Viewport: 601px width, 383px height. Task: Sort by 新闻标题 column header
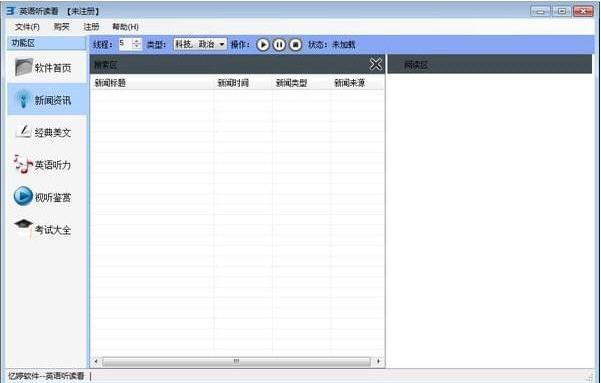tap(152, 83)
